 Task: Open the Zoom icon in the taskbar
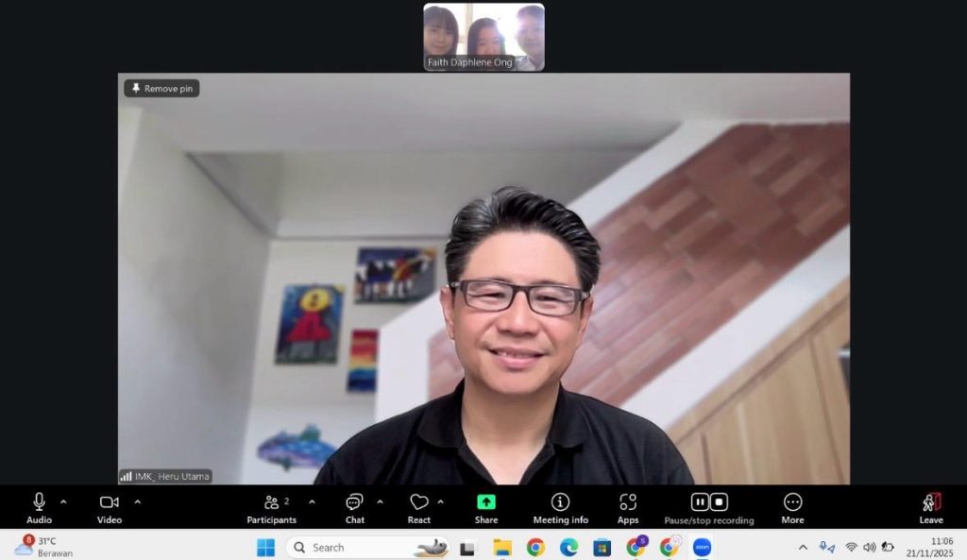pos(702,548)
